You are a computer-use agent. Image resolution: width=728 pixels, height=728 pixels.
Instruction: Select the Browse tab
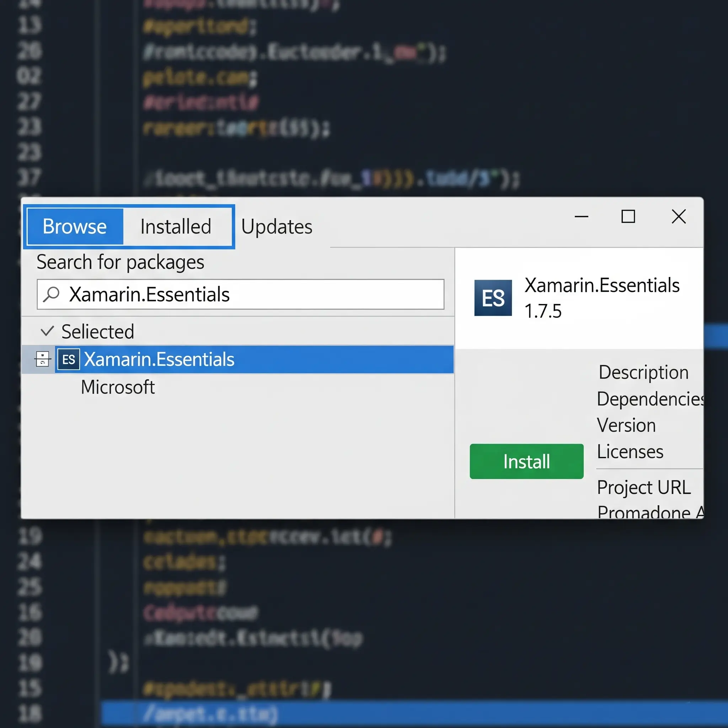coord(74,226)
